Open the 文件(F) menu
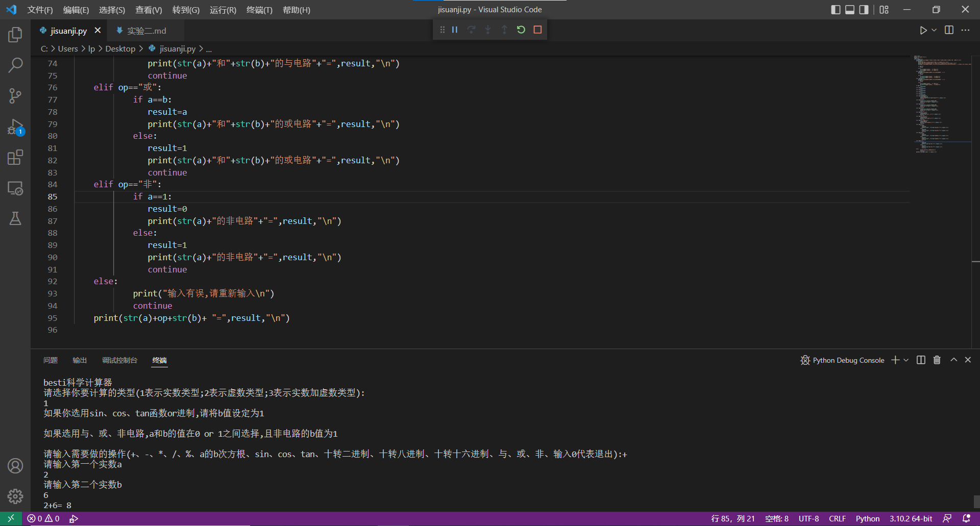Screen dimensions: 980x526 tap(40, 10)
